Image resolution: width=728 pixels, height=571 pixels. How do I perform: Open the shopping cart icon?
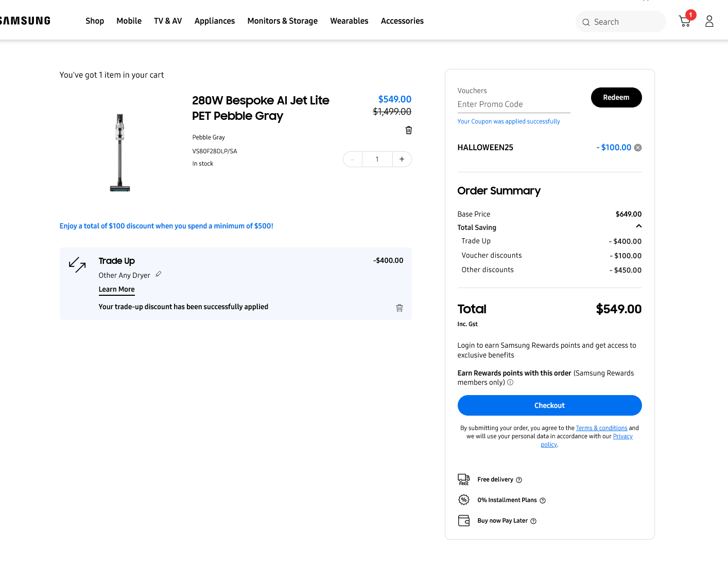(x=685, y=21)
